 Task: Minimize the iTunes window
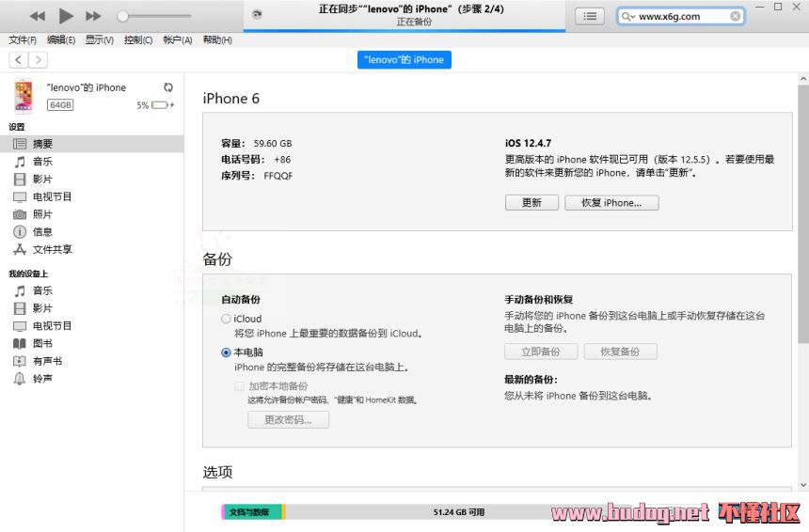[759, 7]
